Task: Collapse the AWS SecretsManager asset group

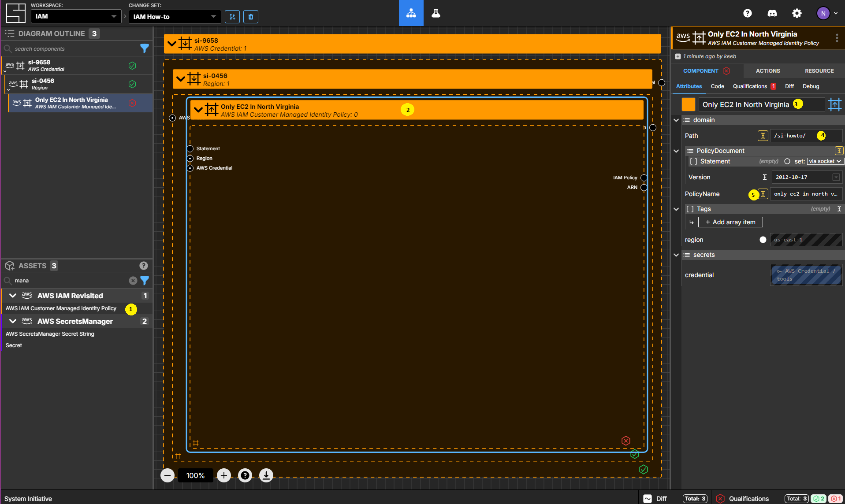Action: [x=13, y=321]
